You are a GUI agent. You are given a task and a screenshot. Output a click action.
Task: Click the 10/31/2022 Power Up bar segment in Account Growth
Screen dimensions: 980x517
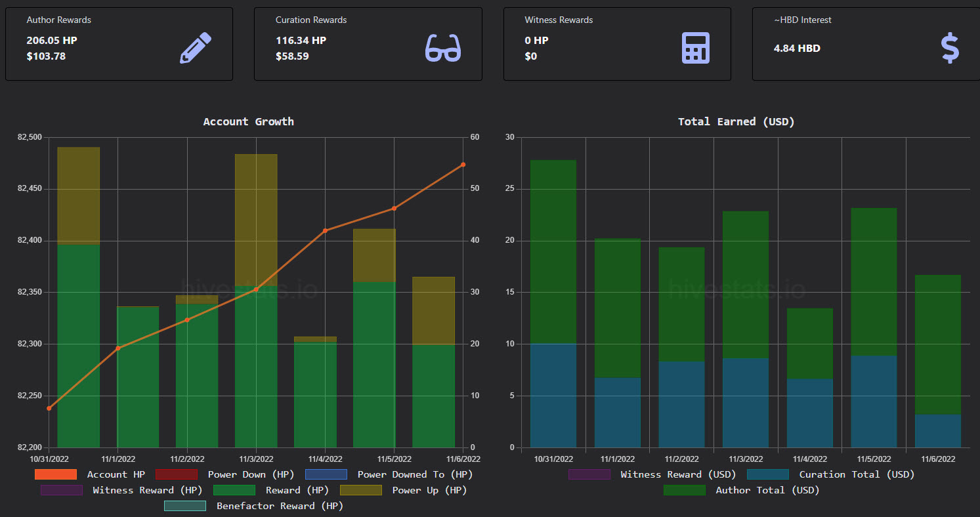pyautogui.click(x=79, y=196)
